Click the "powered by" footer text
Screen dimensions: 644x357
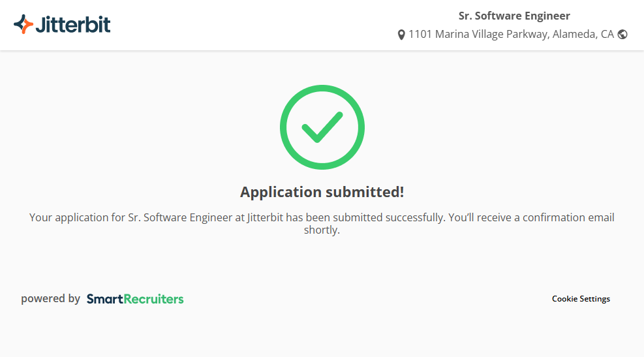point(50,299)
